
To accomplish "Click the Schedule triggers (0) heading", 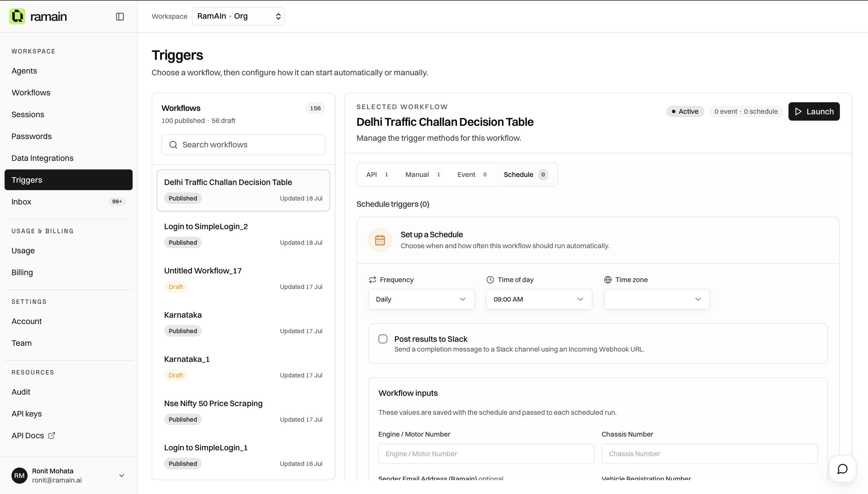I will [393, 204].
